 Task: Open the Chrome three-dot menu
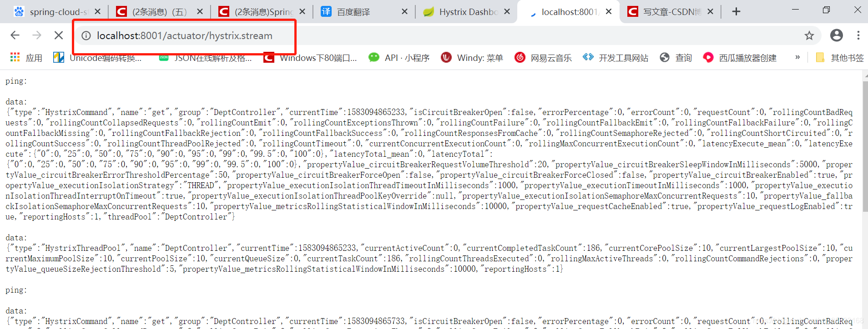click(858, 35)
